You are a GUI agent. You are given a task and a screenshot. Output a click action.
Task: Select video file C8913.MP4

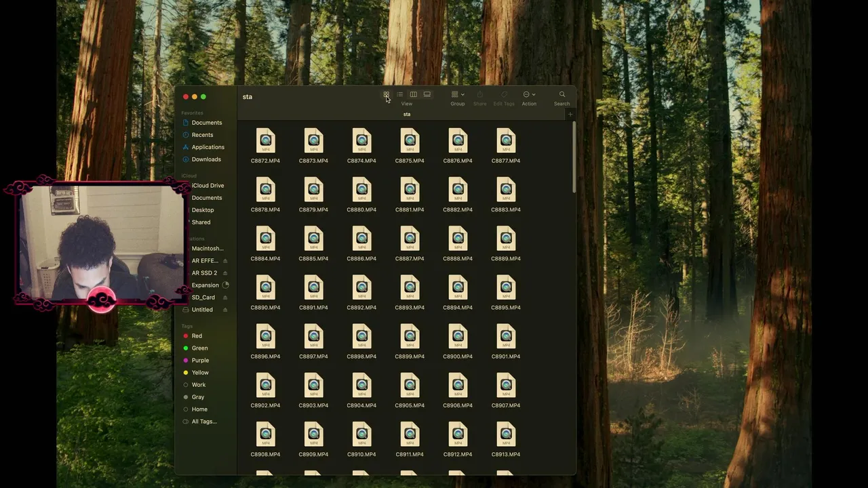[506, 434]
